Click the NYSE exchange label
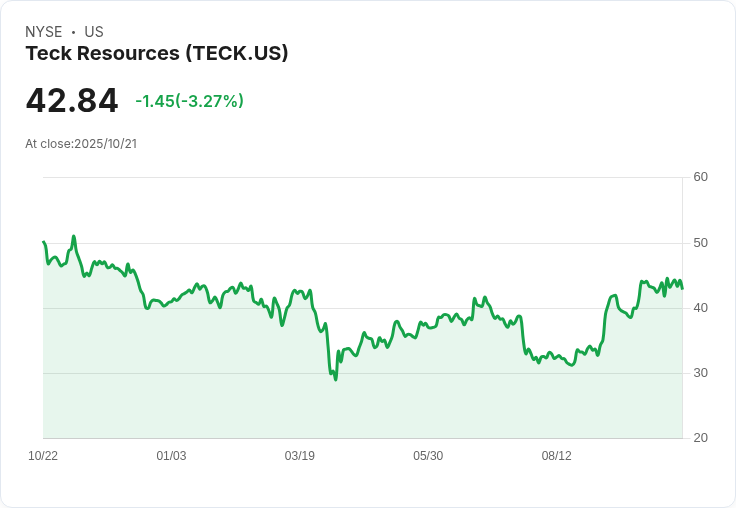The width and height of the screenshot is (736, 508). 44,32
